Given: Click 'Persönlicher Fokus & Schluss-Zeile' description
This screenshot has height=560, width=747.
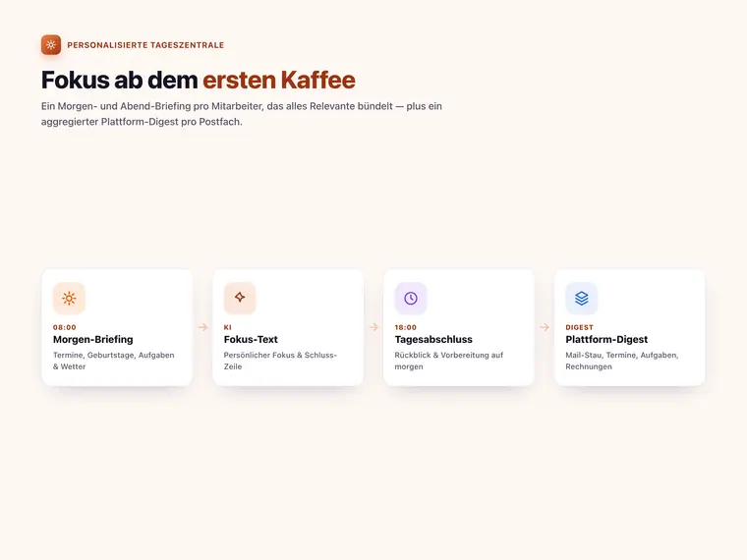Looking at the screenshot, I should click(280, 361).
